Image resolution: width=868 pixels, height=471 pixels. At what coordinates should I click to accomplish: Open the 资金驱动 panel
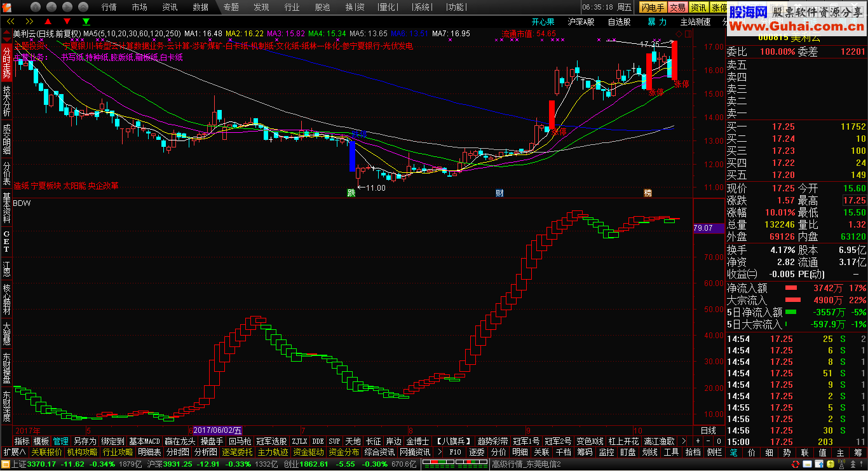coord(308,453)
